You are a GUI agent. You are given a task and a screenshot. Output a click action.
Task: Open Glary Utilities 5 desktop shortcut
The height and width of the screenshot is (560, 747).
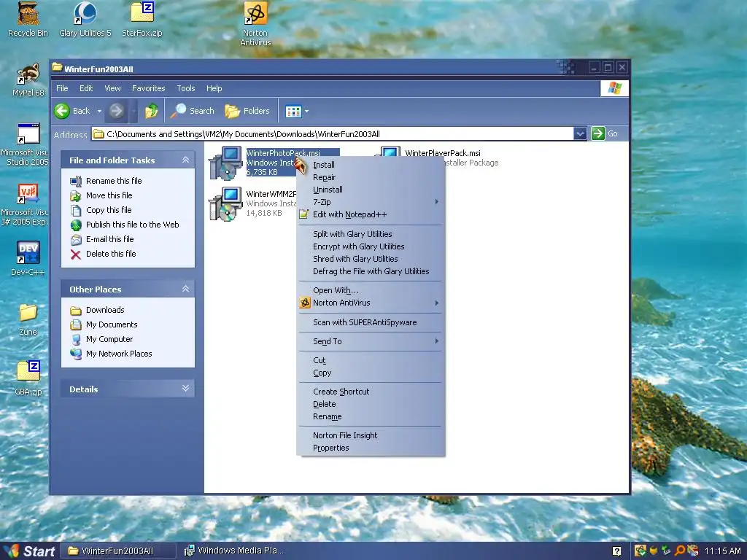tap(85, 20)
